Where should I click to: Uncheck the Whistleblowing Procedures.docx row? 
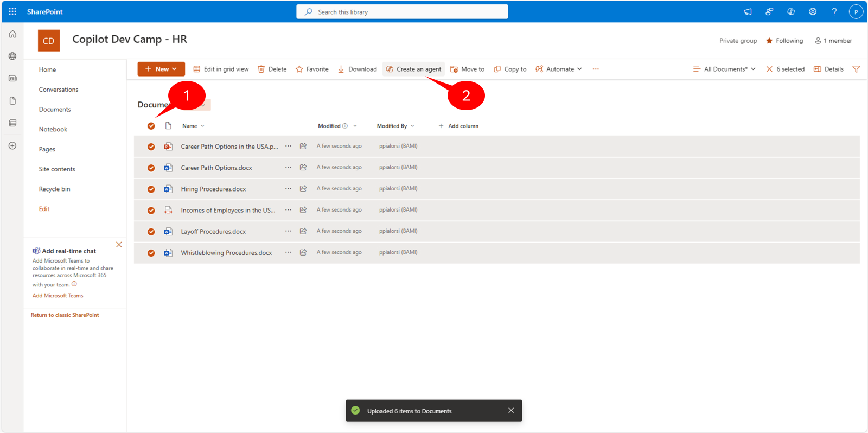[x=151, y=253]
